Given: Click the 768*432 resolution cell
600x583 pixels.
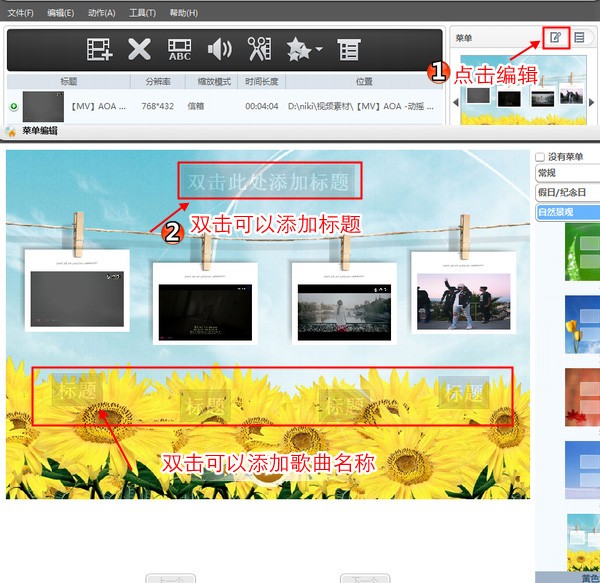Looking at the screenshot, I should point(158,106).
